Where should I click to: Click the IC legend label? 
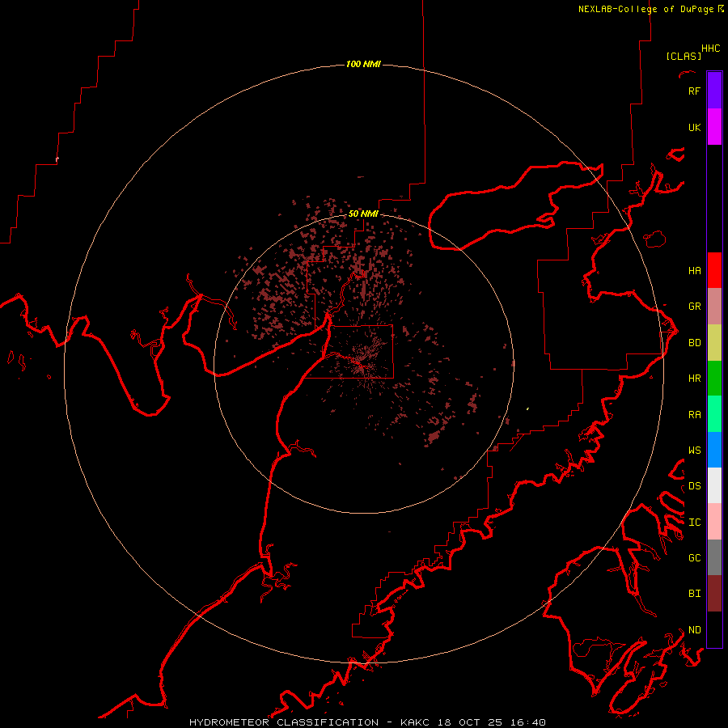pos(694,523)
